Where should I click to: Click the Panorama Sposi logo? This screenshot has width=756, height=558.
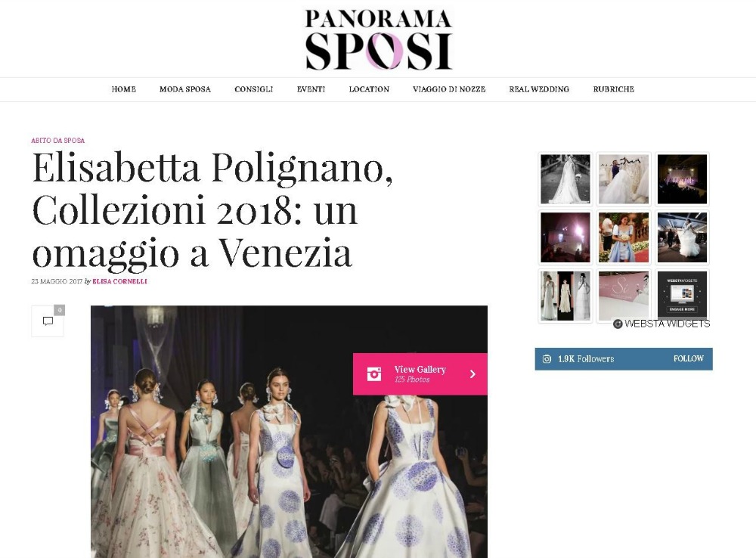coord(379,39)
